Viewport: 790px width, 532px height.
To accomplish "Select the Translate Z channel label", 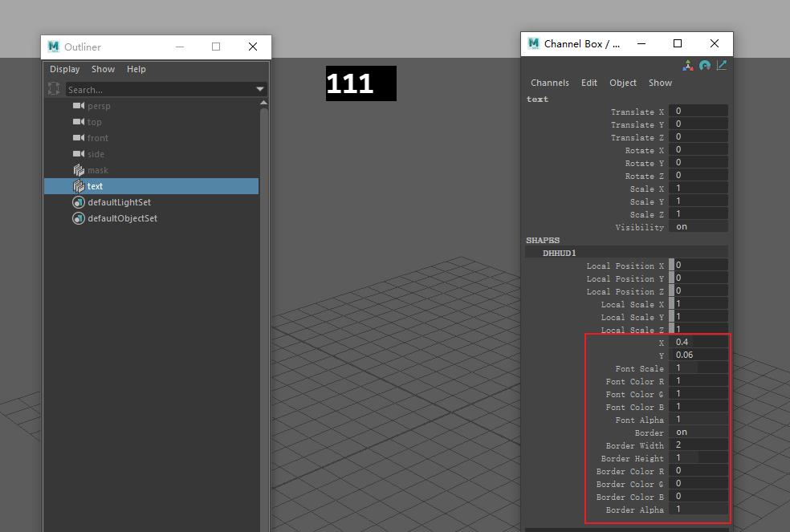I will pyautogui.click(x=637, y=137).
